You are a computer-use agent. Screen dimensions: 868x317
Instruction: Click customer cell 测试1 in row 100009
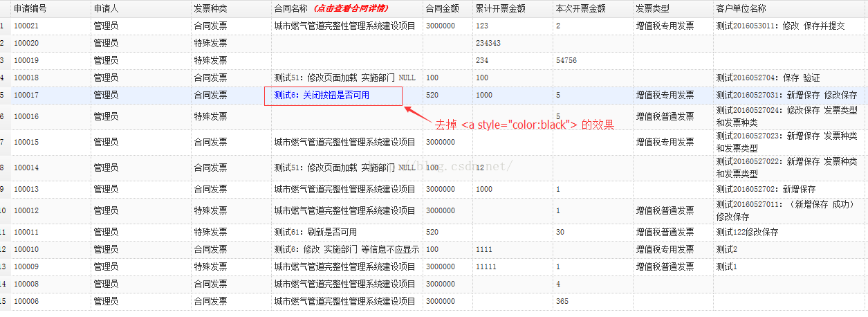click(x=726, y=266)
